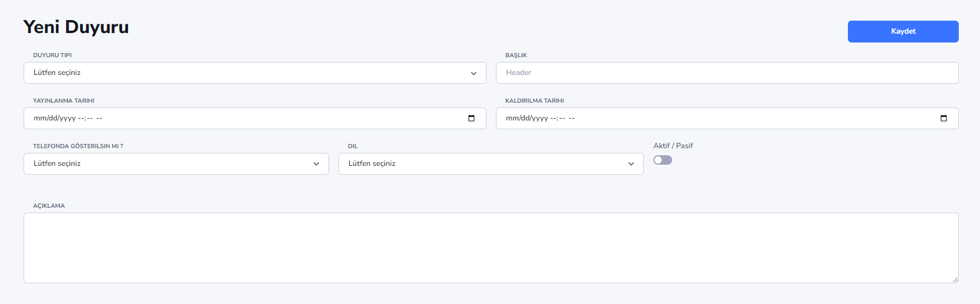Focus the Yayınlanma Tarihi date field

tap(255, 118)
